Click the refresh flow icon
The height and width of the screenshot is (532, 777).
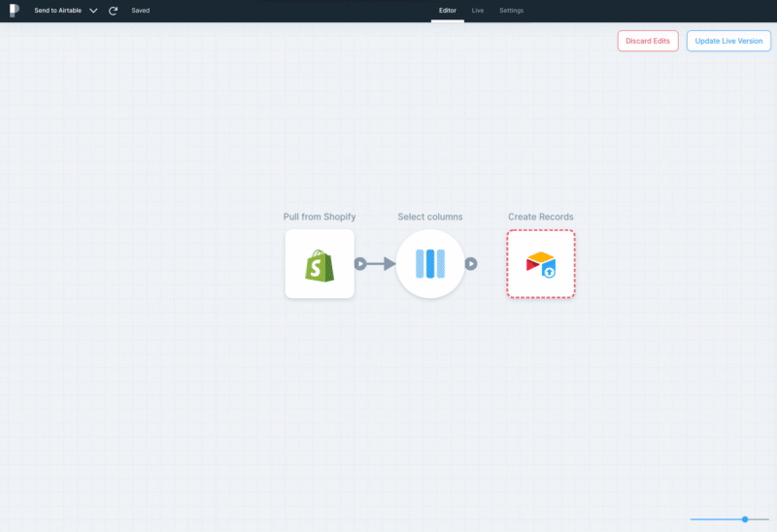[113, 11]
